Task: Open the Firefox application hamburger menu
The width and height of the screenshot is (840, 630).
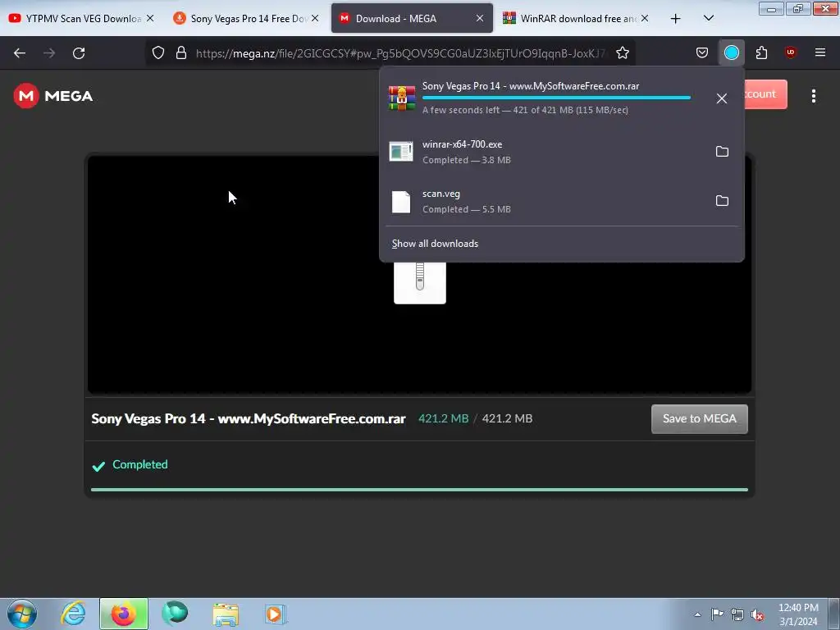Action: coord(820,52)
